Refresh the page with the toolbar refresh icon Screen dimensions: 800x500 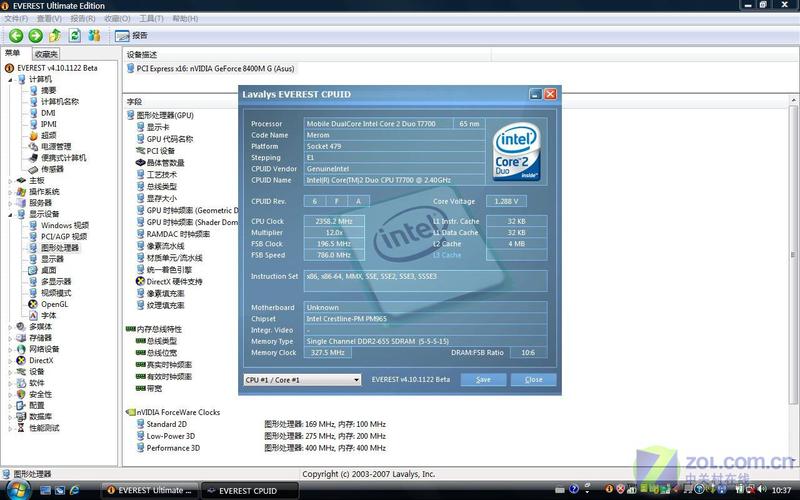tap(75, 36)
